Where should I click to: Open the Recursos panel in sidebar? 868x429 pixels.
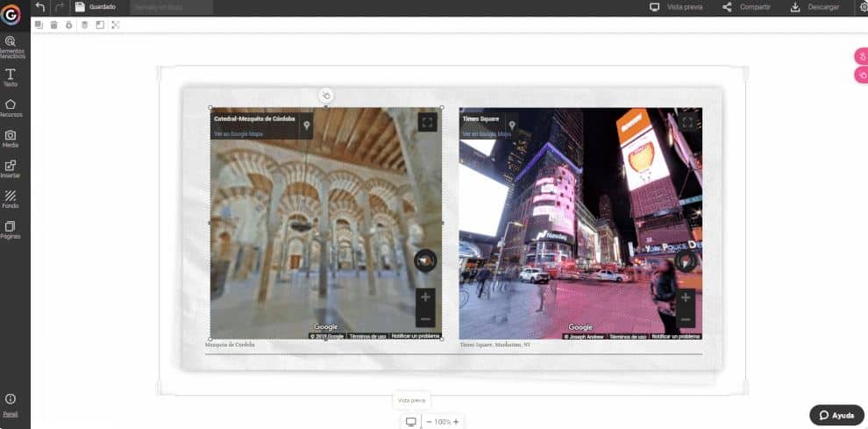pyautogui.click(x=11, y=108)
